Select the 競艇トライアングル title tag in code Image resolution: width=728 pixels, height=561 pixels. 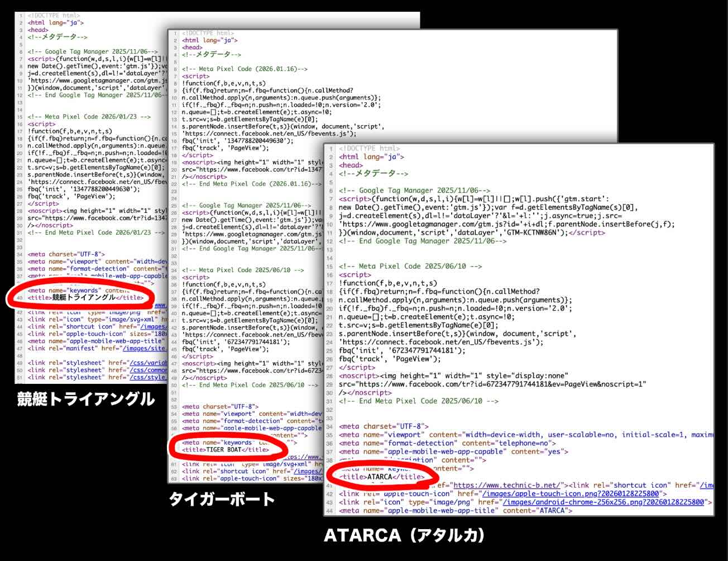click(x=85, y=298)
